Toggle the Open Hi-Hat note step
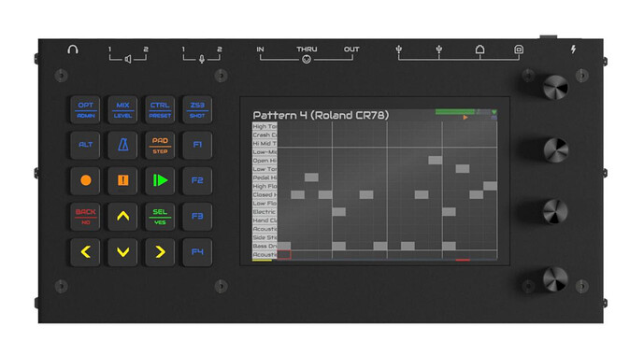The height and width of the screenshot is (355, 644). (x=436, y=160)
